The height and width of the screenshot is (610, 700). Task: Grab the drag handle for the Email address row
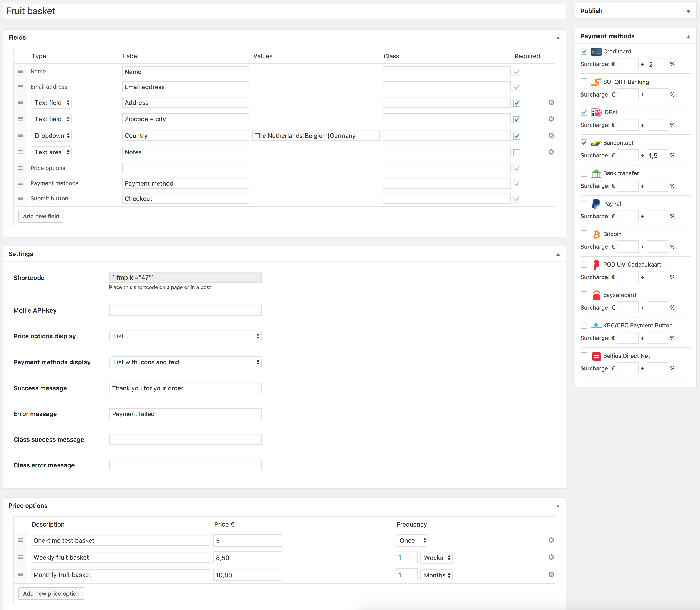coord(21,87)
